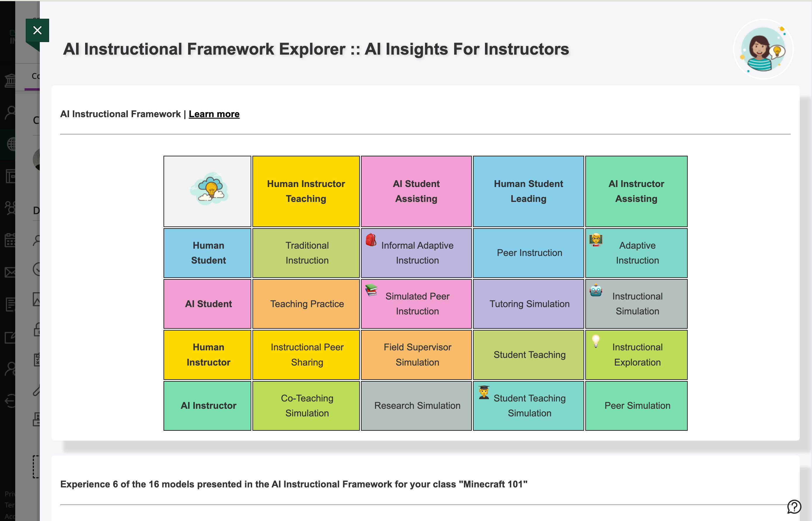Select the Student Teaching Simulation cell
Screen dimensions: 812x521
(529, 406)
